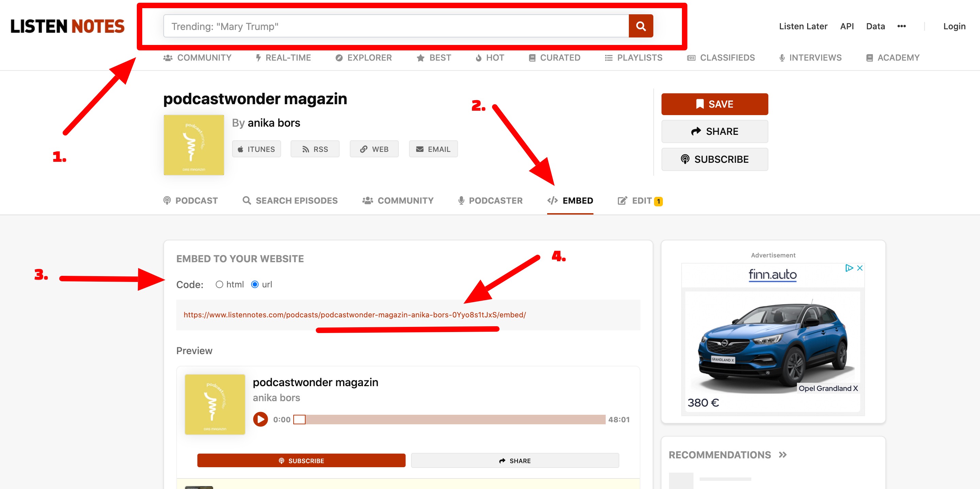Click the RSS feed button
Viewport: 980px width, 489px height.
pos(315,149)
